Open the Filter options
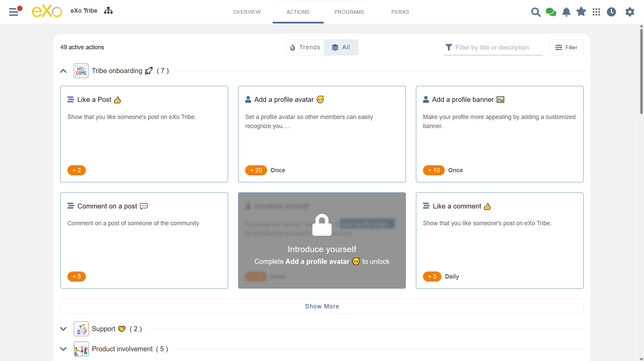 [x=566, y=47]
